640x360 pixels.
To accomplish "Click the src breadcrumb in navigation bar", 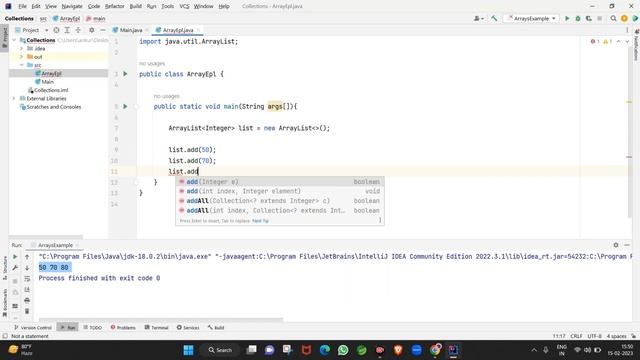I will click(43, 19).
